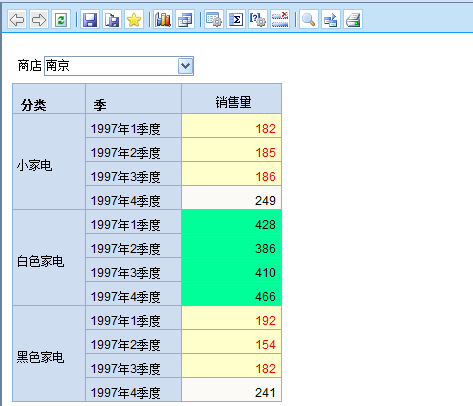Save the report using floppy disk icon

[x=90, y=19]
